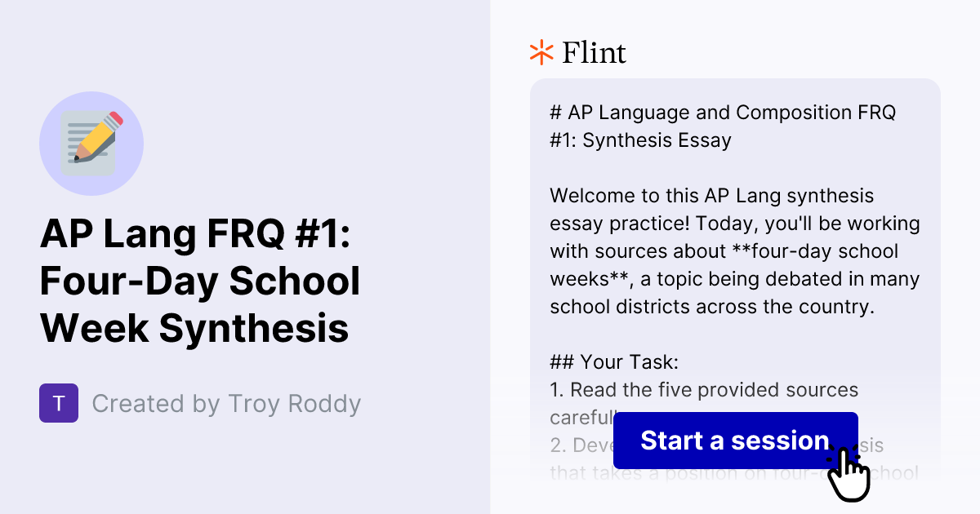This screenshot has height=514, width=980.
Task: Click the purple T avatar badge
Action: [x=58, y=403]
